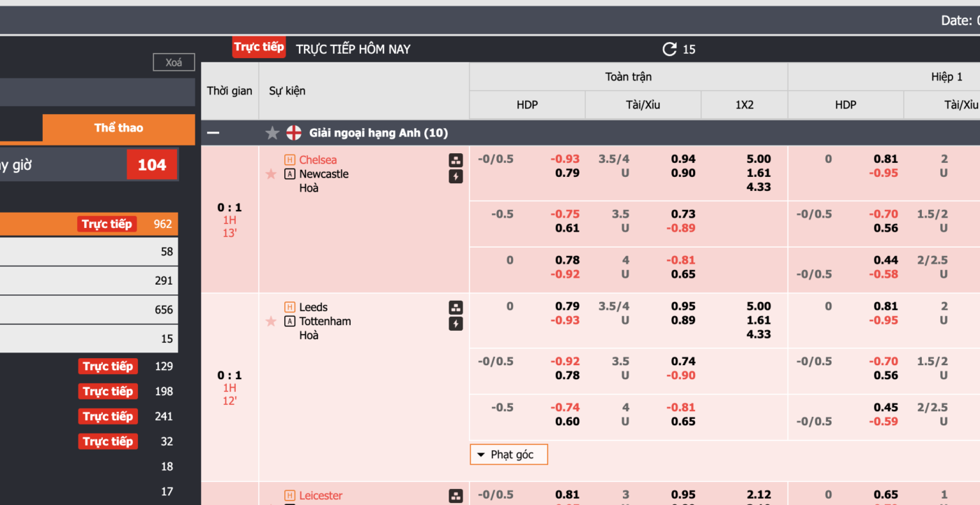The width and height of the screenshot is (980, 505).
Task: Click the England flag league icon
Action: pos(294,133)
